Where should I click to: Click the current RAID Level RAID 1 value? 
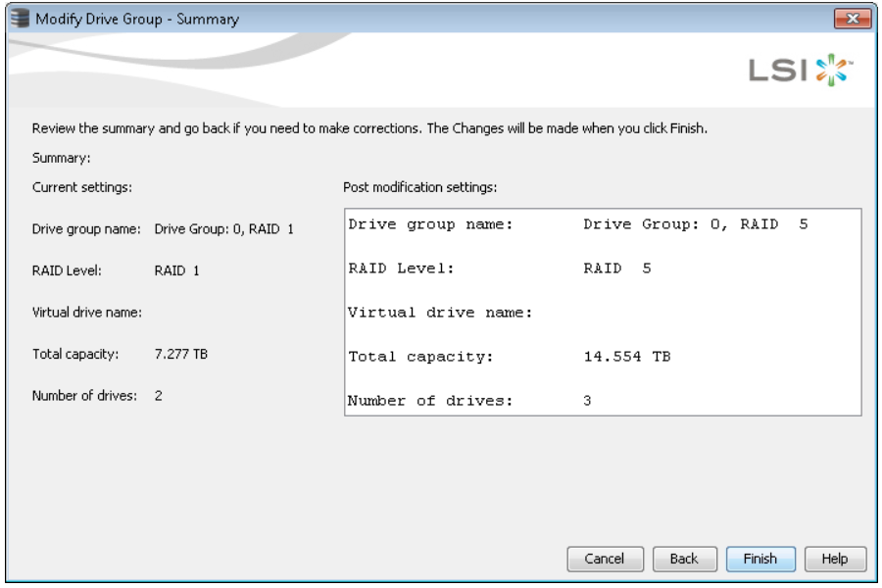pyautogui.click(x=177, y=270)
